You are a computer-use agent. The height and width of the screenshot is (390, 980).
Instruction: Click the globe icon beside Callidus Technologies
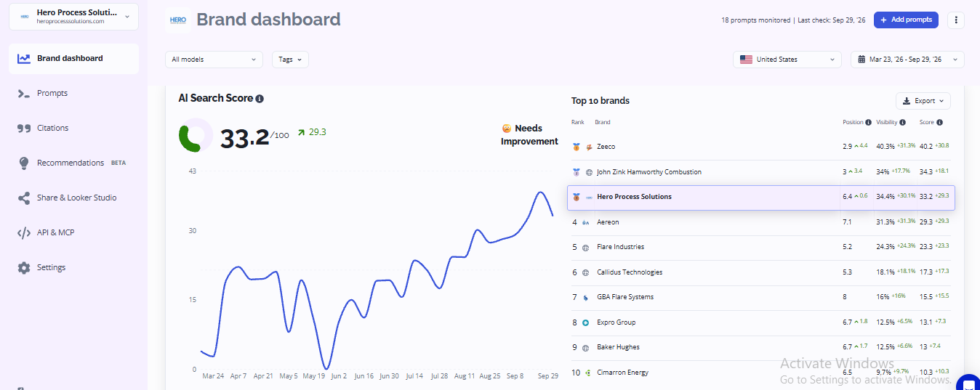[586, 272]
